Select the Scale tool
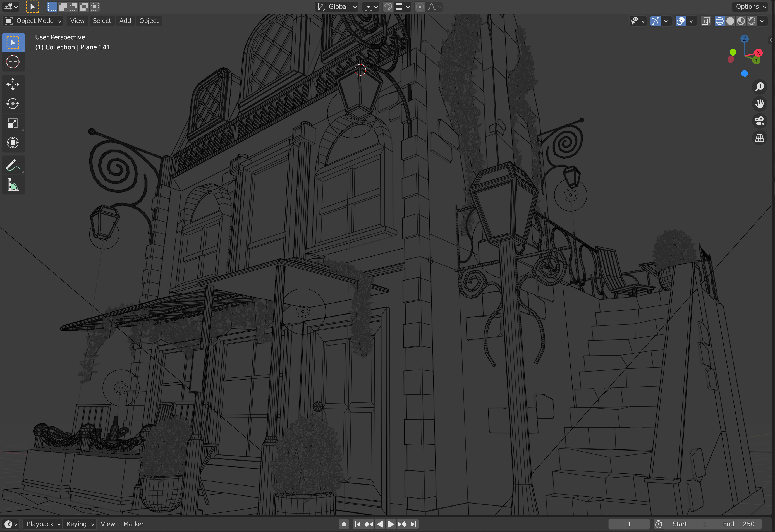Image resolution: width=775 pixels, height=532 pixels. coord(13,123)
